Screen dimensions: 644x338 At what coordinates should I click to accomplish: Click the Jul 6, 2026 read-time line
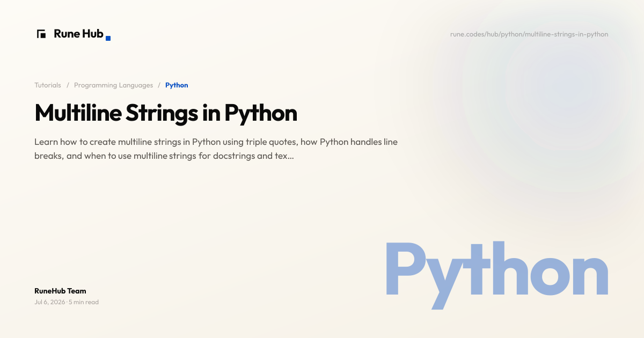(x=67, y=302)
